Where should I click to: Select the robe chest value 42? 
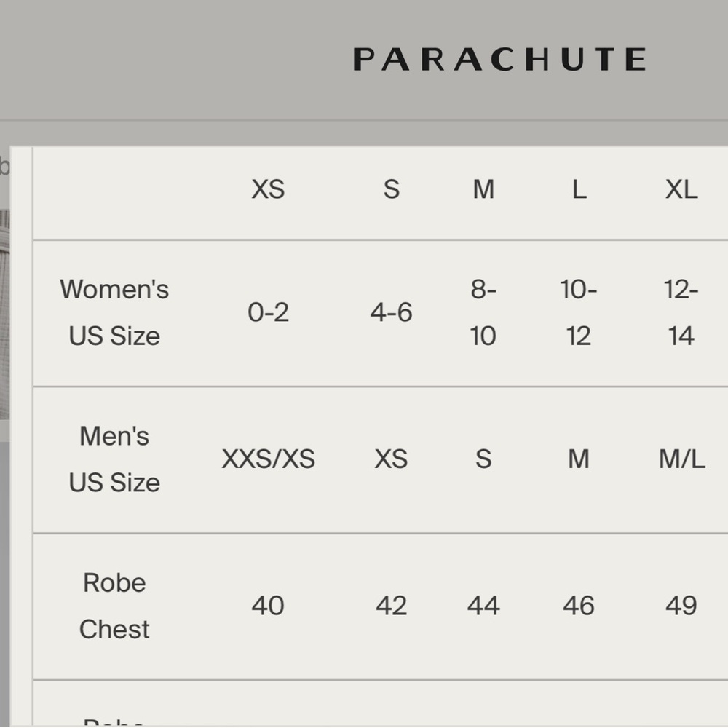point(391,606)
